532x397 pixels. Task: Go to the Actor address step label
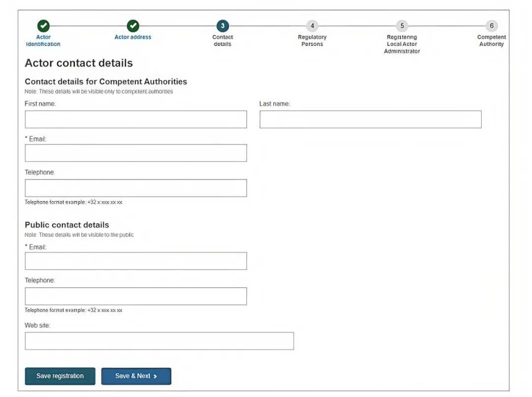click(133, 37)
